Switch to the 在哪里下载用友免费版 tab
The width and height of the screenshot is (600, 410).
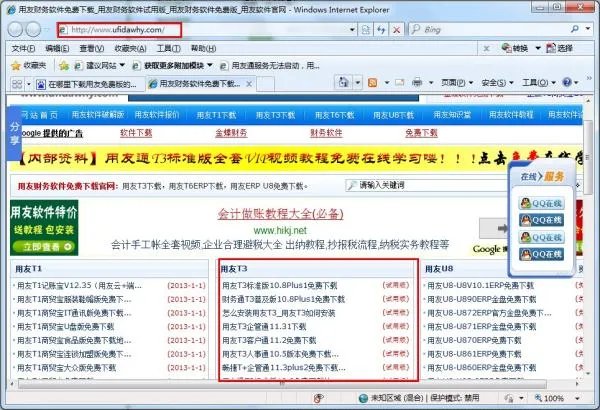point(89,84)
